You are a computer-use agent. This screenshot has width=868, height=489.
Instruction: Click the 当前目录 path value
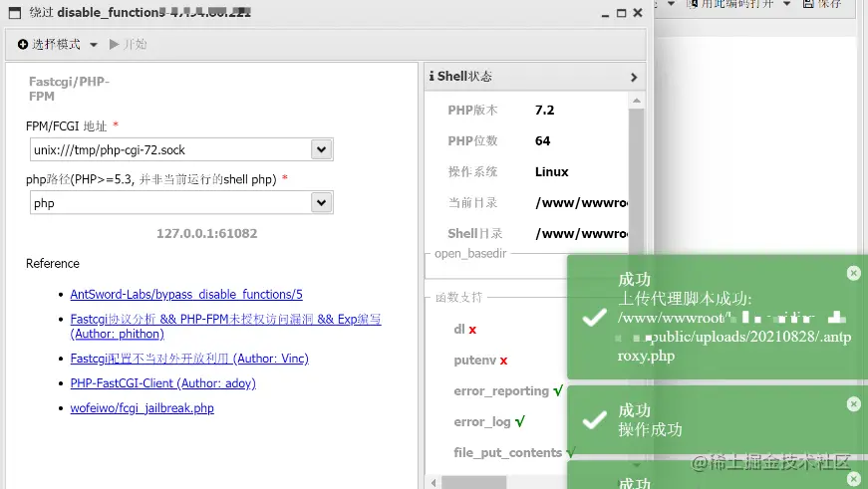point(581,203)
